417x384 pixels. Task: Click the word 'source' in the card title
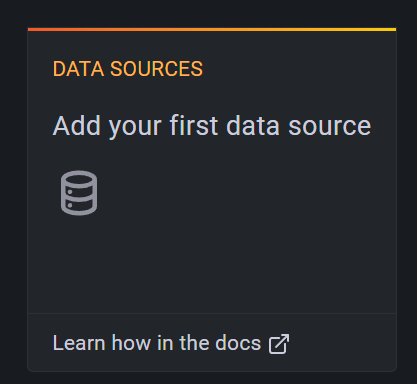329,126
